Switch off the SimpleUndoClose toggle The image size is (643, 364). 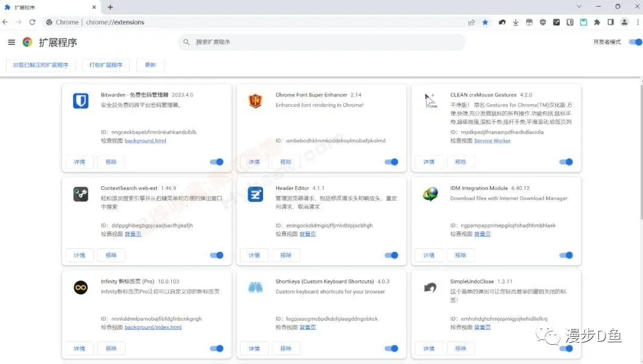(x=566, y=348)
